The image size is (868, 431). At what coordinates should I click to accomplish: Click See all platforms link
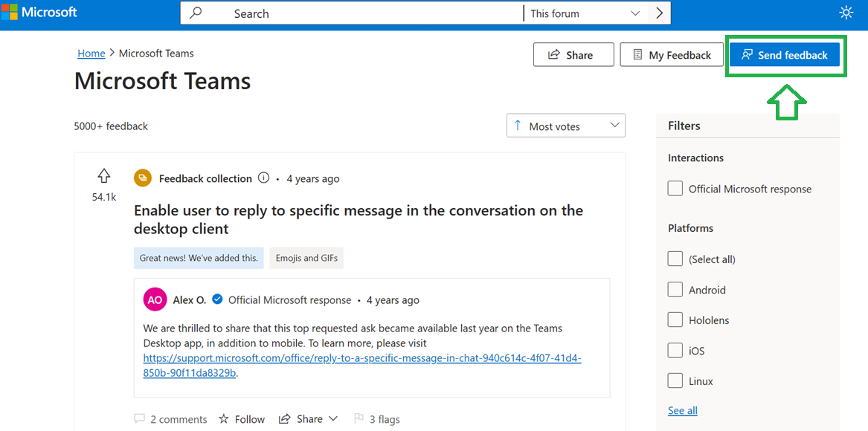(x=683, y=410)
